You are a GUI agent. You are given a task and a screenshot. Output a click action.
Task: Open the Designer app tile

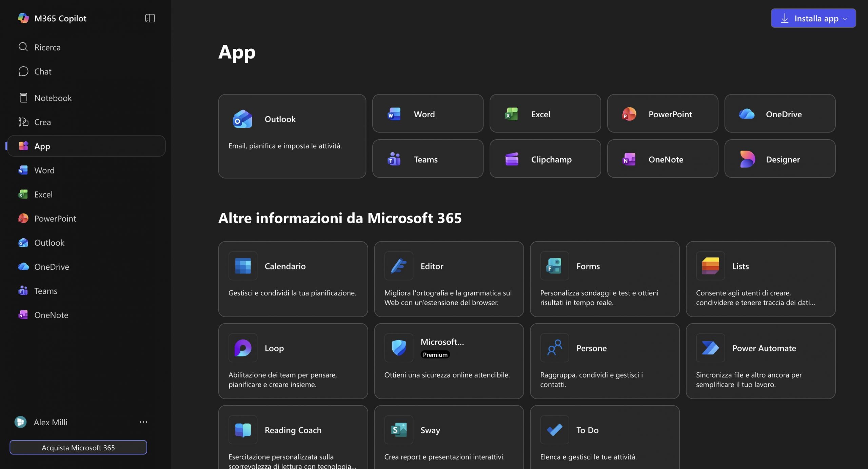pyautogui.click(x=780, y=159)
